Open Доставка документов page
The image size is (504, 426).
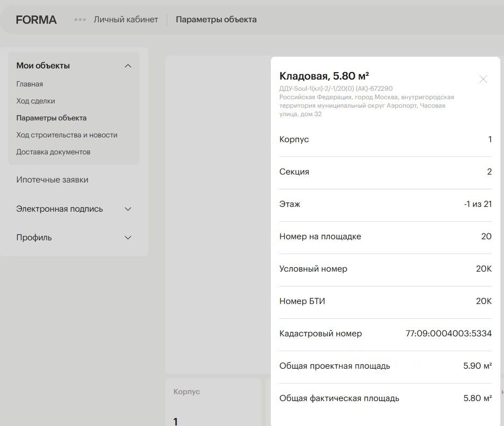[x=53, y=152]
